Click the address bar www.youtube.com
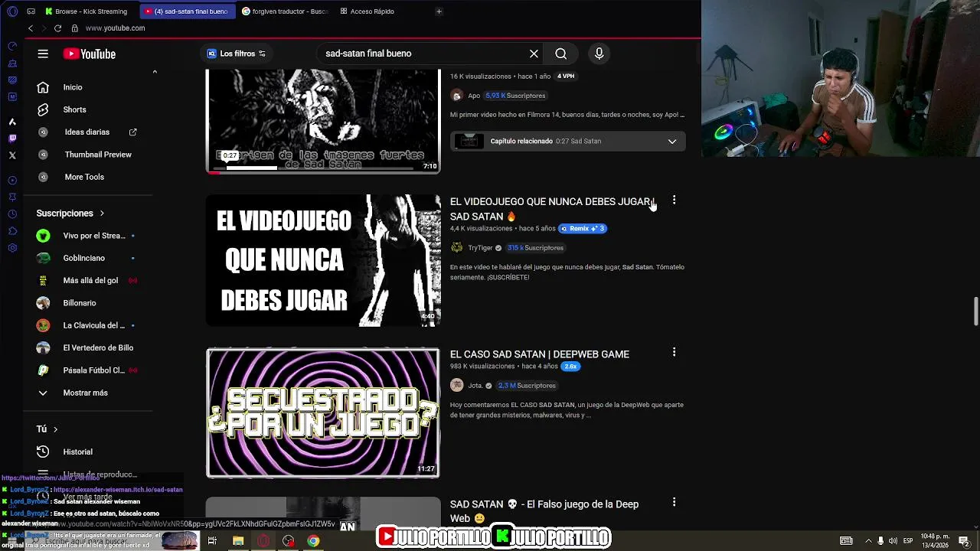The image size is (980, 551). pyautogui.click(x=116, y=28)
